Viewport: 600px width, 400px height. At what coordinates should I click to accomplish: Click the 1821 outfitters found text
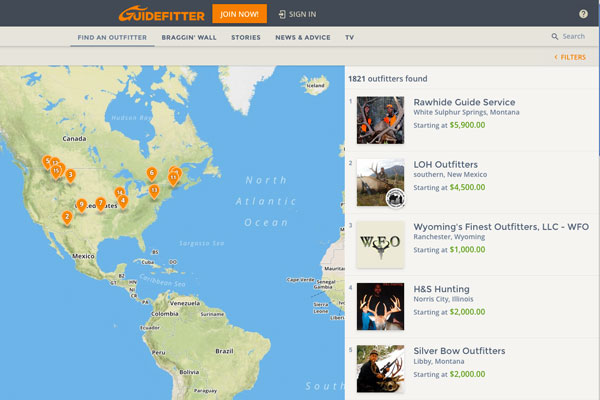[x=388, y=79]
